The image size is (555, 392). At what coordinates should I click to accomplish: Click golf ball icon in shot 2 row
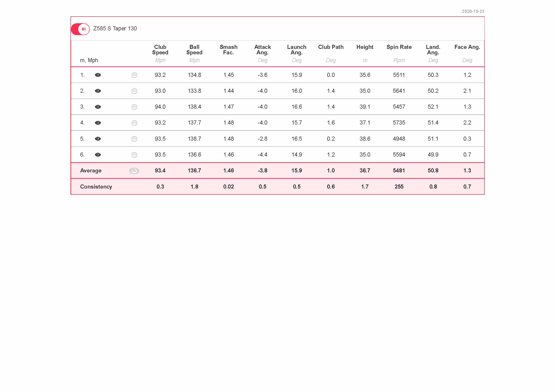point(134,91)
